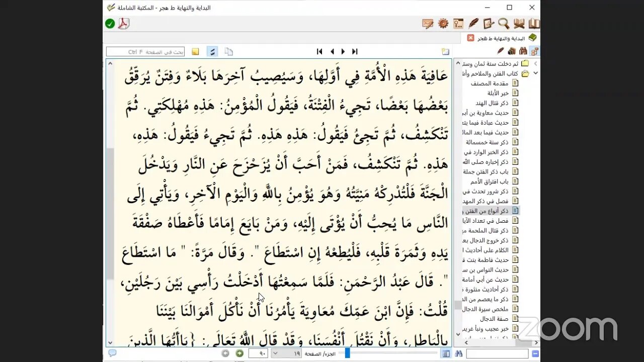Open حديث فاطمة بنت entry
The width and height of the screenshot is (644, 362).
click(x=486, y=260)
